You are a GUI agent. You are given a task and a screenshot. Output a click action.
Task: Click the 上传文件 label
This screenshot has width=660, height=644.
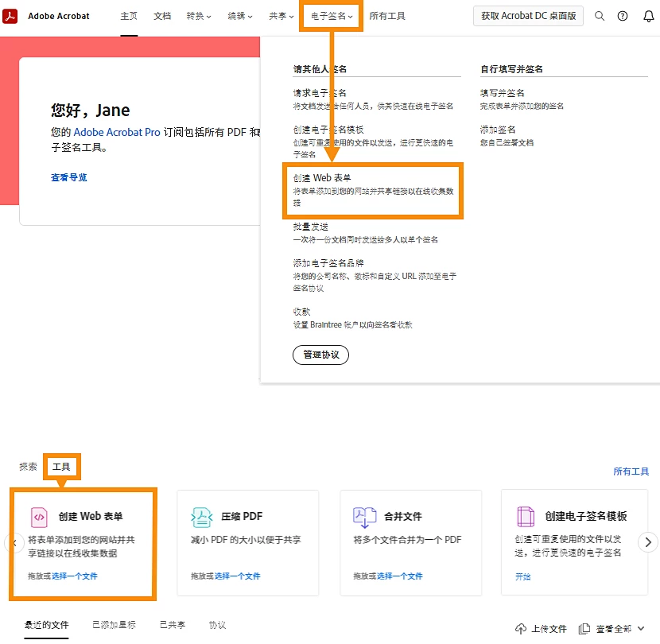pyautogui.click(x=549, y=629)
